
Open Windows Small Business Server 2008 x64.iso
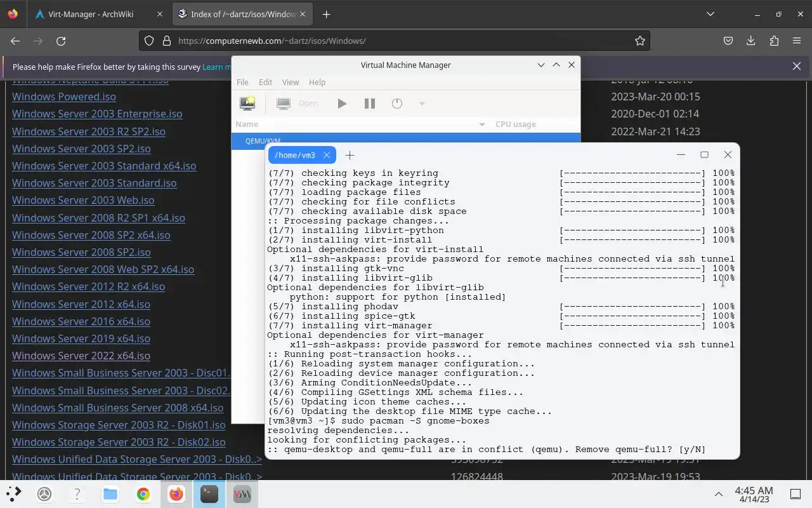pos(117,408)
